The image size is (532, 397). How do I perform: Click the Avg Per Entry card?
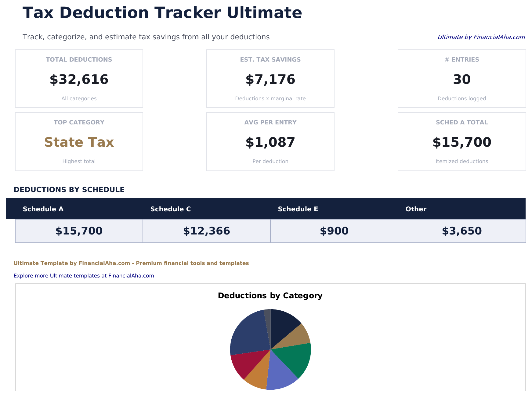[270, 141]
